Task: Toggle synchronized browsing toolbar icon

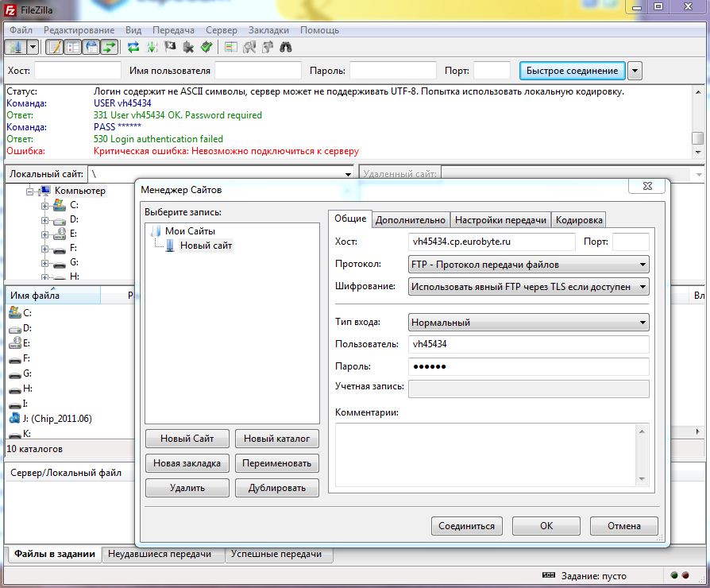Action: (268, 47)
